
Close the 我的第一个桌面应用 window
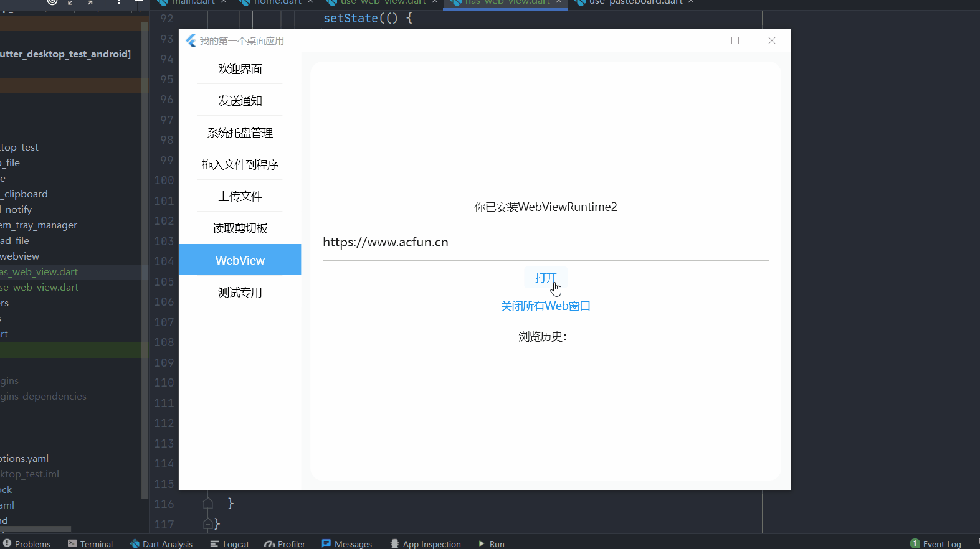pos(772,40)
